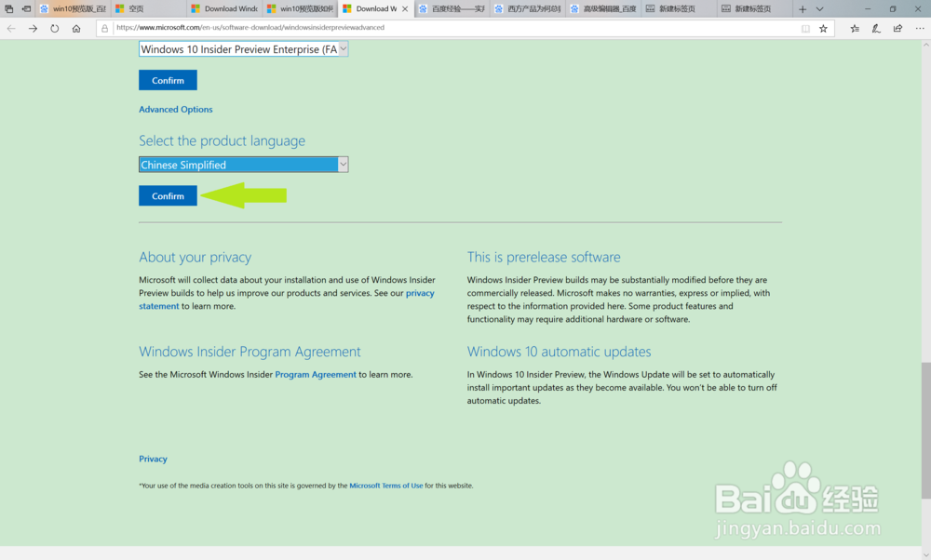The height and width of the screenshot is (560, 931).
Task: Open the Program Agreement link
Action: 316,375
